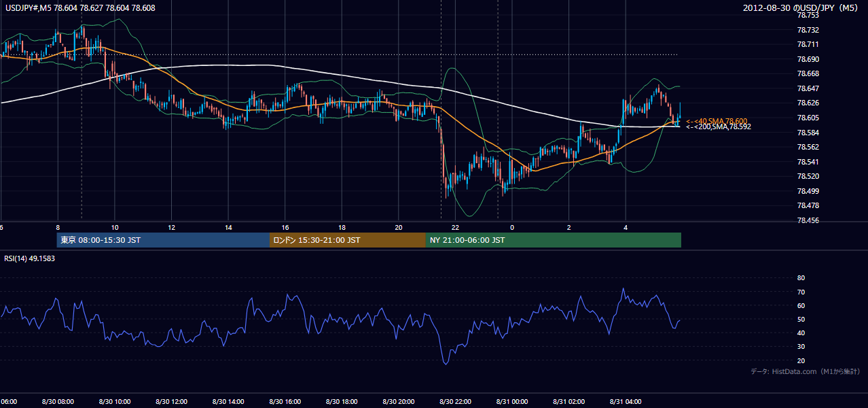This screenshot has height=408, width=868.
Task: Click hour 12 on the price chart axis
Action: point(172,228)
